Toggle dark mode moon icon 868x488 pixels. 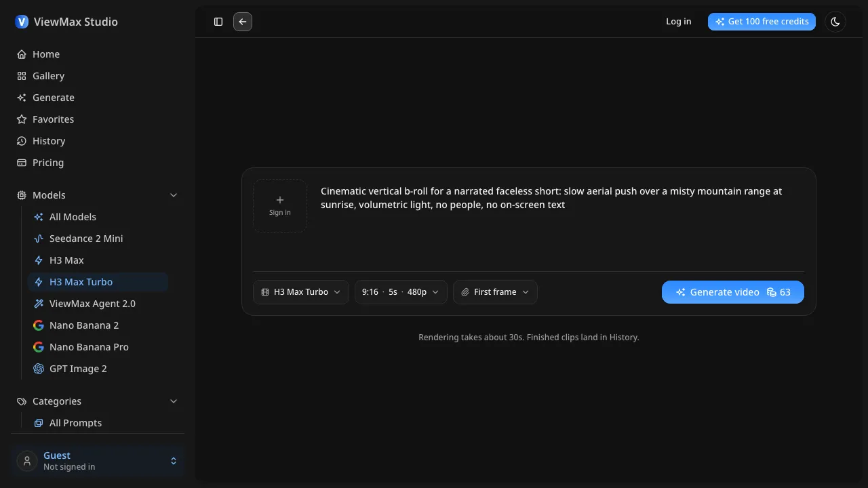835,22
